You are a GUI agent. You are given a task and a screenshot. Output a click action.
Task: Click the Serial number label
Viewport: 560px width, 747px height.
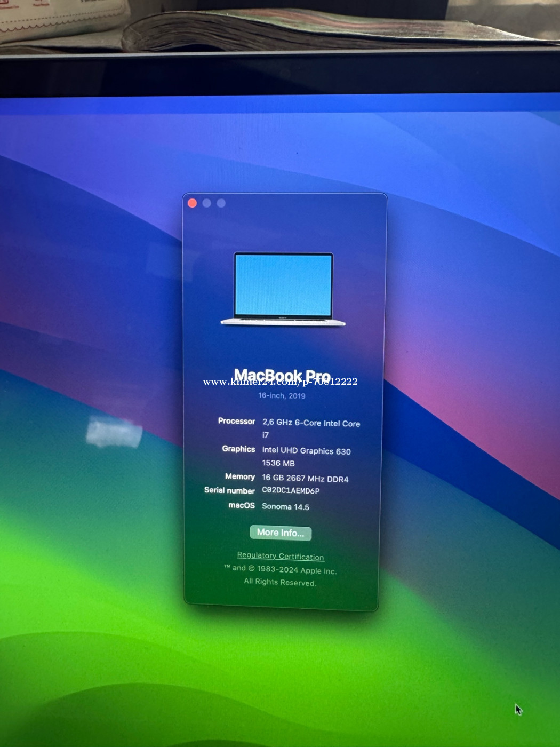pyautogui.click(x=230, y=490)
